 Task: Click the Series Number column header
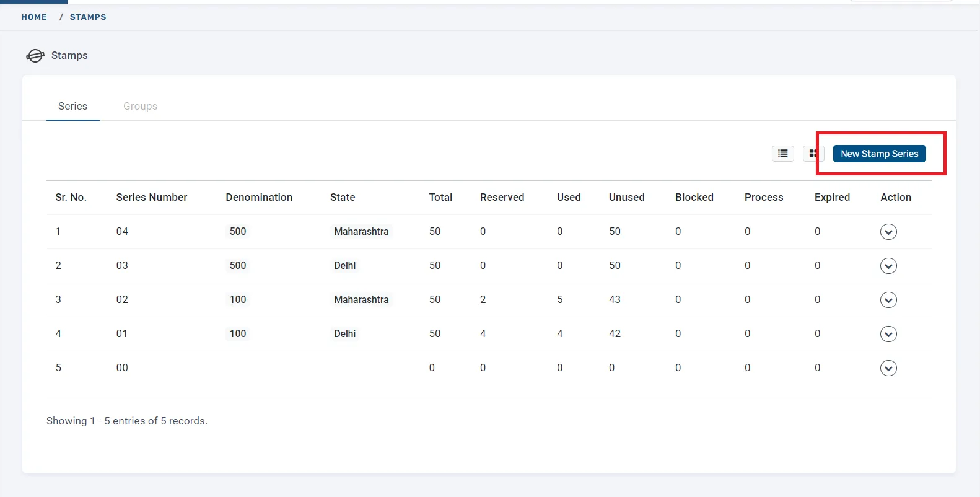(x=152, y=198)
